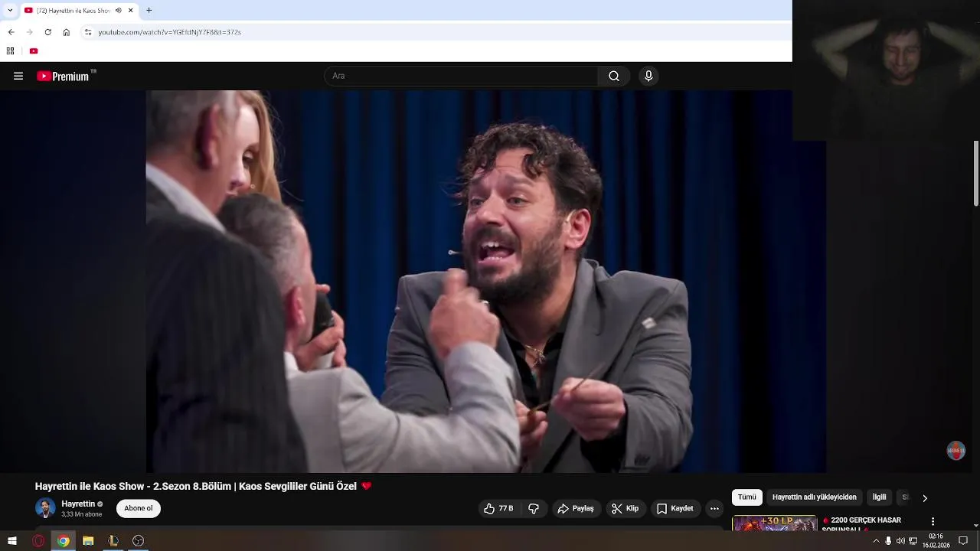Open Opera from the taskbar
Image resolution: width=980 pixels, height=551 pixels.
click(38, 541)
